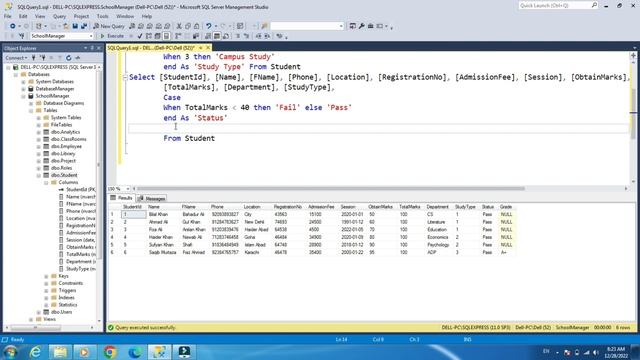Image resolution: width=640 pixels, height=360 pixels.
Task: Click the Copy icon in the toolbar
Action: pyautogui.click(x=188, y=26)
